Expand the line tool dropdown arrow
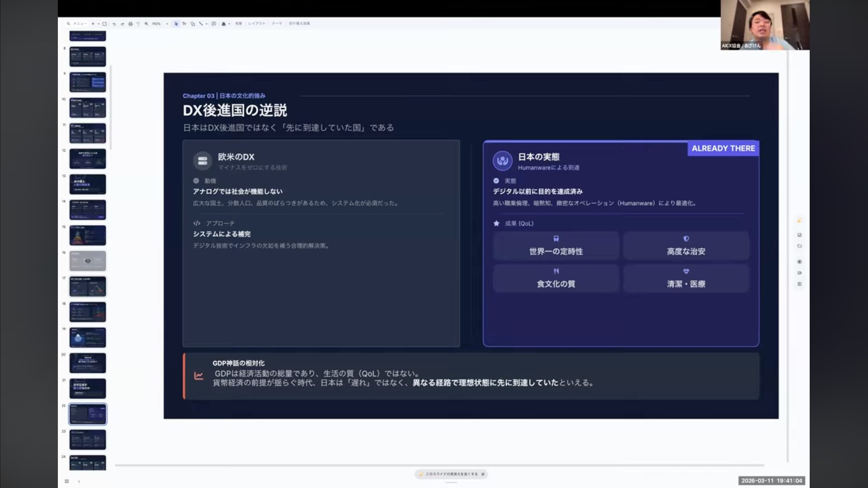The width and height of the screenshot is (868, 488). [207, 24]
